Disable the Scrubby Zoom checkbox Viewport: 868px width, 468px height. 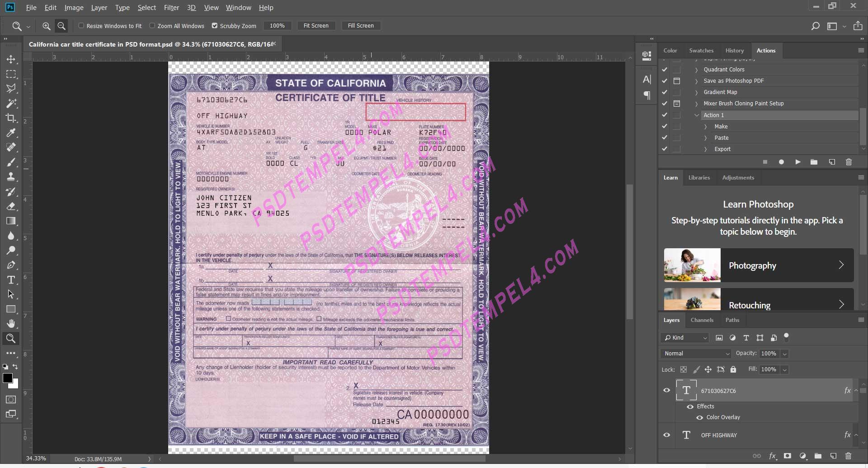[215, 26]
